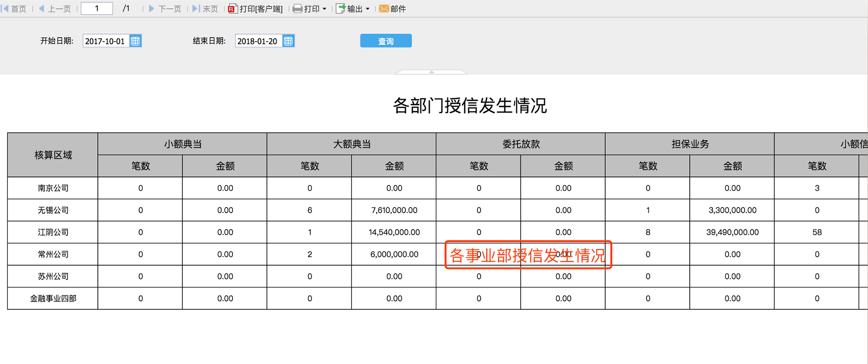Image resolution: width=868 pixels, height=364 pixels.
Task: Open the 打印 dropdown arrow
Action: click(325, 9)
